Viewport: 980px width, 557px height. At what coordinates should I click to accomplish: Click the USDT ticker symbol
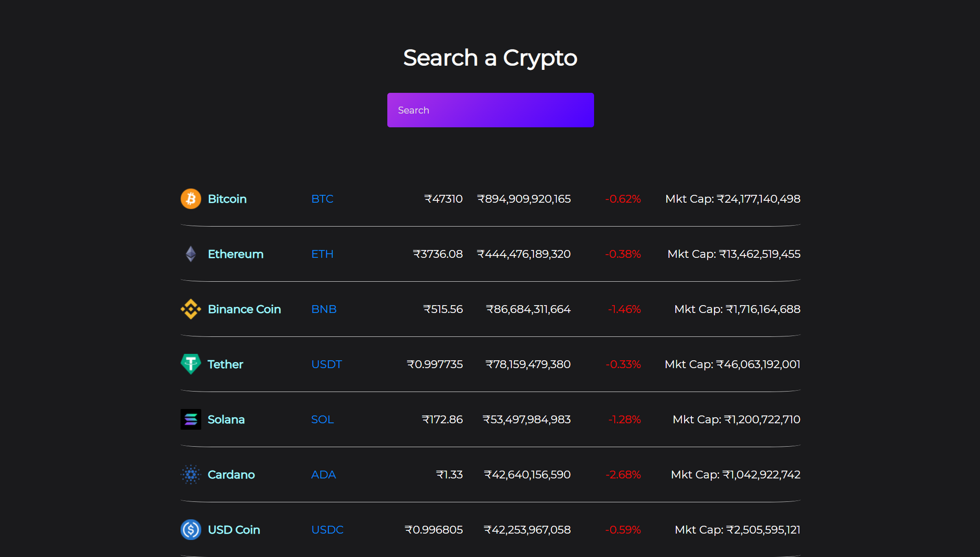click(327, 364)
